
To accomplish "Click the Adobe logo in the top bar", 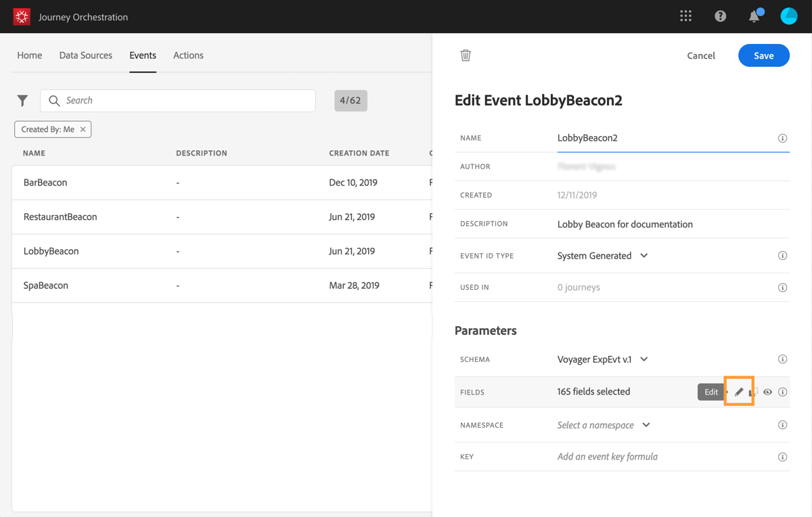I will coord(22,16).
